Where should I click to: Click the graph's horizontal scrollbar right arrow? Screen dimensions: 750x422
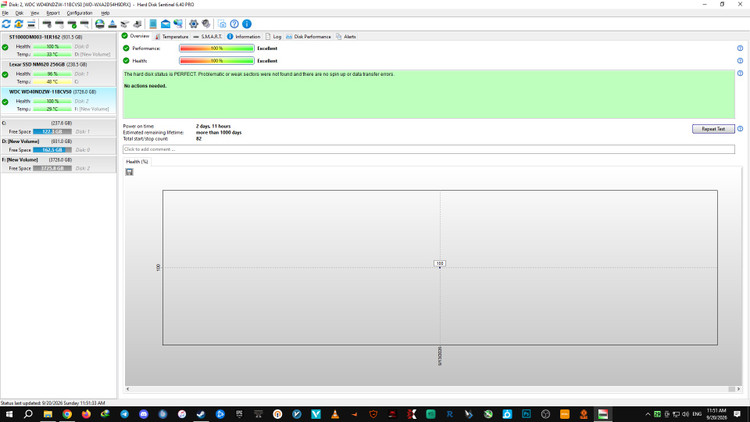739,389
